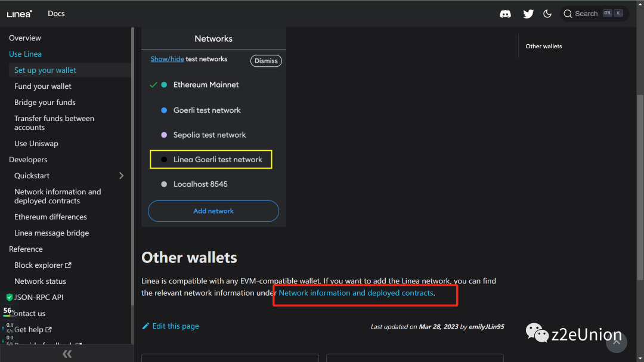The image size is (644, 362).
Task: Click Show/hide test networks link
Action: (x=167, y=59)
